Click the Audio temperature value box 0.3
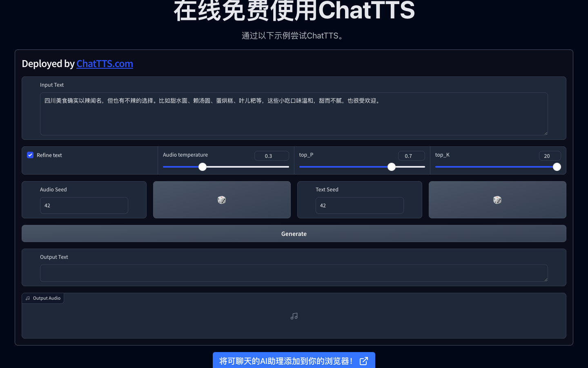Image resolution: width=588 pixels, height=368 pixels. 272,156
